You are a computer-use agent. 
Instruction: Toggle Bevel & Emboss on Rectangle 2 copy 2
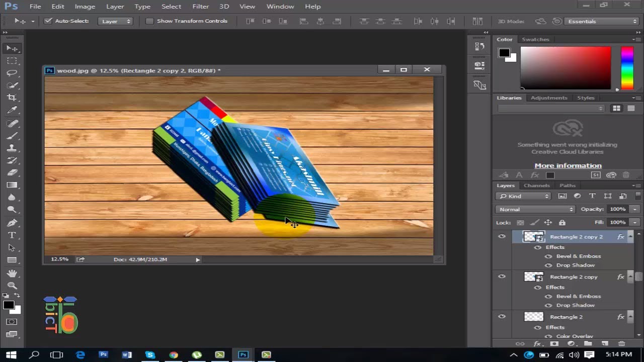(548, 256)
